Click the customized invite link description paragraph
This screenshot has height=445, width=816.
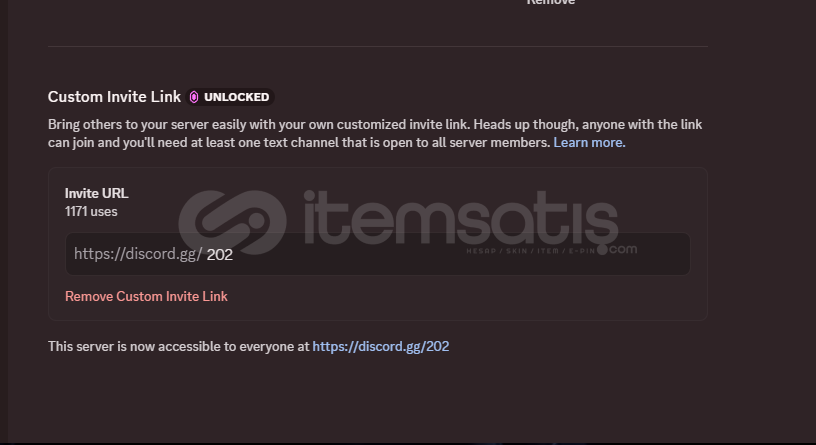click(375, 133)
